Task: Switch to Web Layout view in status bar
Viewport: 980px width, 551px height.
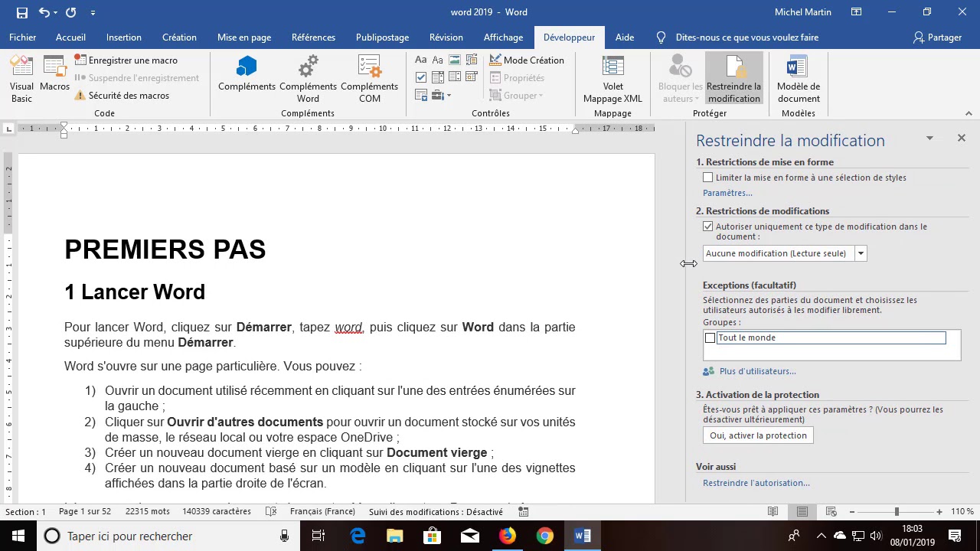Action: [831, 511]
